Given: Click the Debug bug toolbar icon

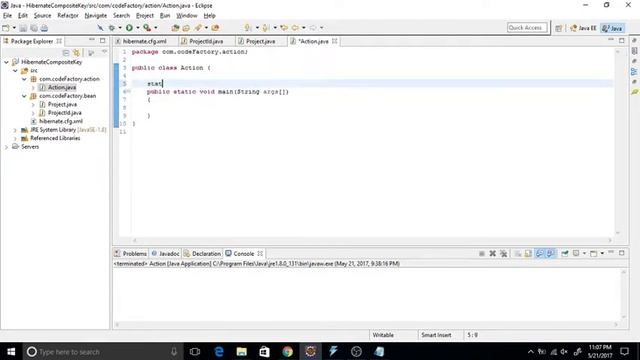Looking at the screenshot, I should click(111, 28).
